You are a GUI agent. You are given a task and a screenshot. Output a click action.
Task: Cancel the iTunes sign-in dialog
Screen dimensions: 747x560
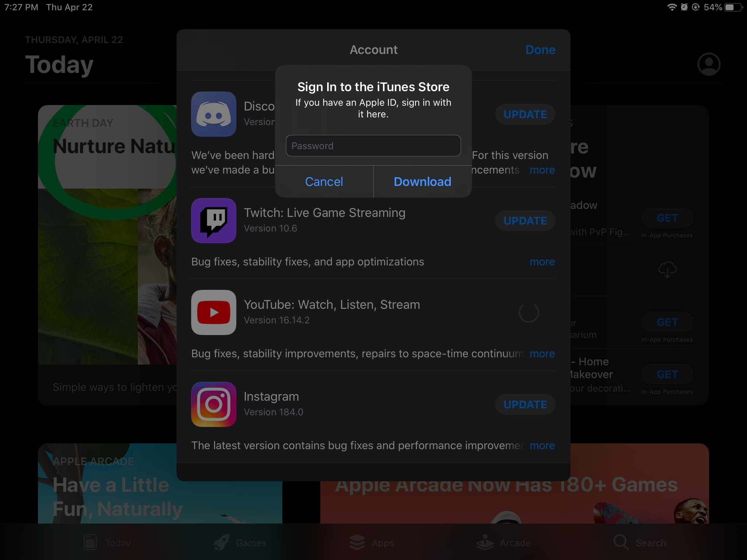coord(324,182)
